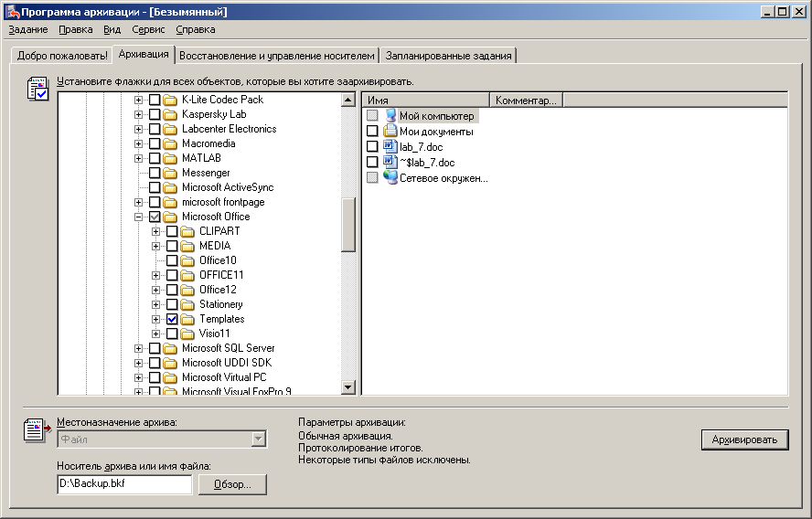Screen dimensions: 812x519
Task: Click the Microsoft ActiveSync folder icon
Action: coord(170,187)
